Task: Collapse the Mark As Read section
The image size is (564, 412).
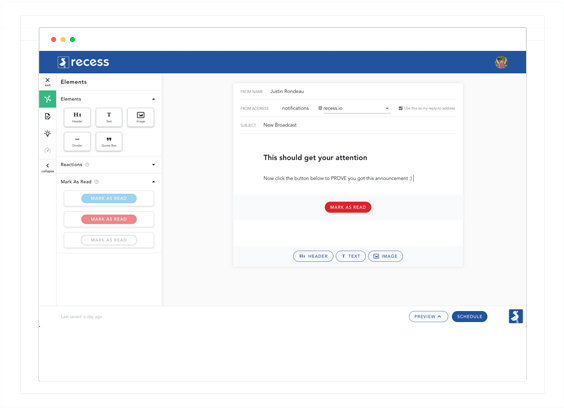Action: point(154,182)
